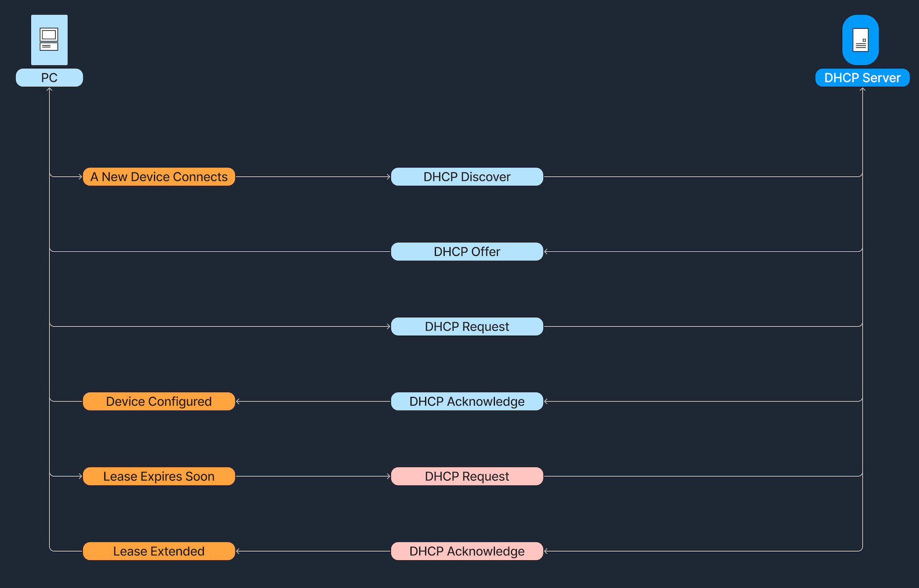Select the blue DHCP Request box
Viewport: 919px width, 588px height.
coord(467,326)
